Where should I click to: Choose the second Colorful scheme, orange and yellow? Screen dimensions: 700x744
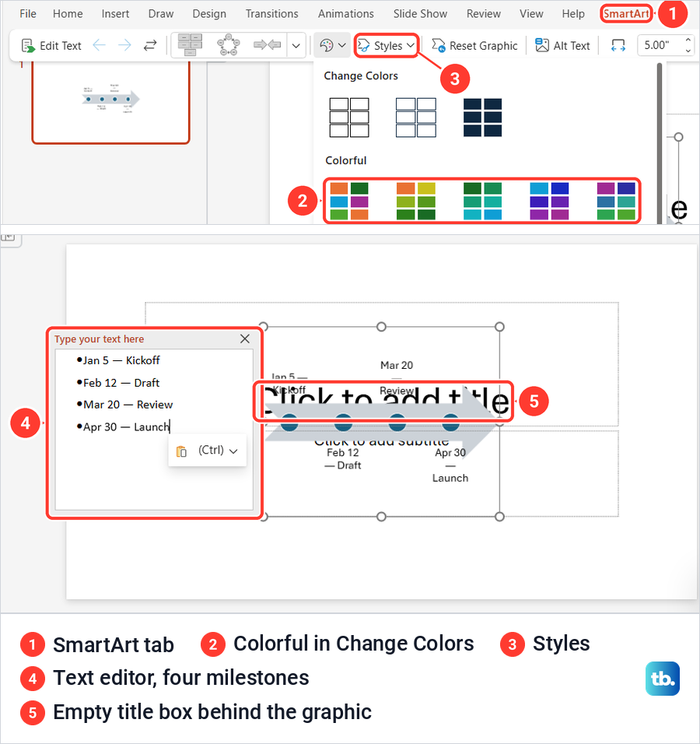416,201
